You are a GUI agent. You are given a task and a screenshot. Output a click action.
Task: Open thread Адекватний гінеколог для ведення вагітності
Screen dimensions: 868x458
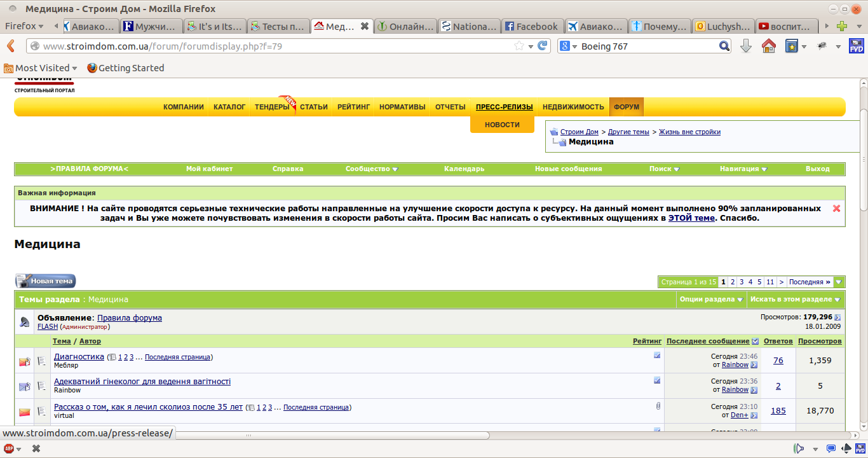pos(142,382)
